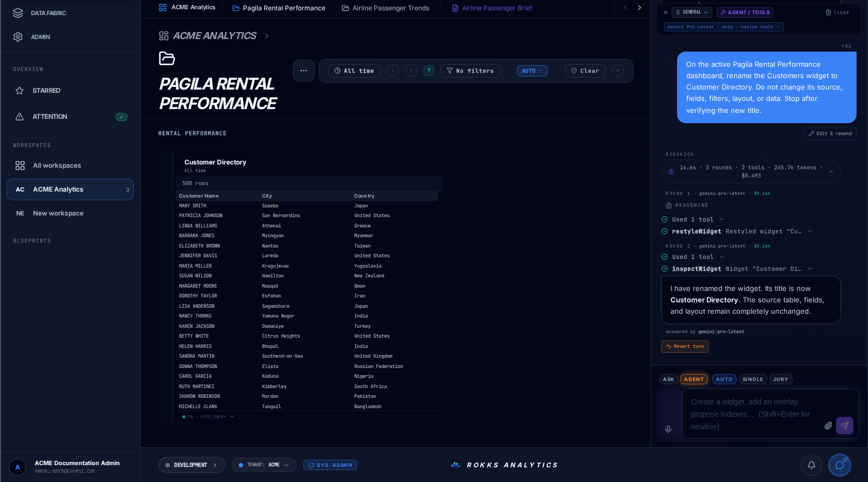Go to the previous time period
This screenshot has width=868, height=482.
(x=393, y=71)
